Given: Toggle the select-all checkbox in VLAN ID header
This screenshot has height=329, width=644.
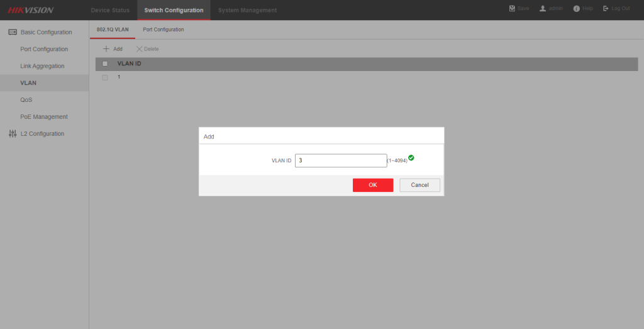Looking at the screenshot, I should [x=105, y=64].
